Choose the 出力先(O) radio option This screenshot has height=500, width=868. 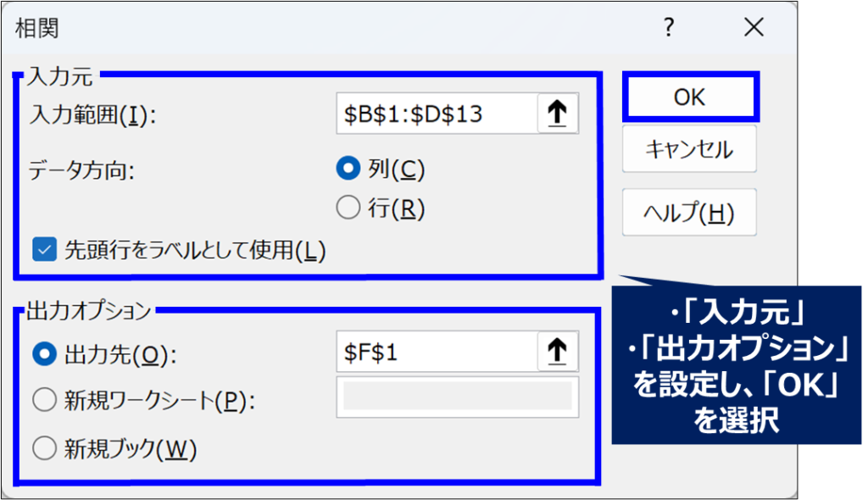tap(43, 354)
